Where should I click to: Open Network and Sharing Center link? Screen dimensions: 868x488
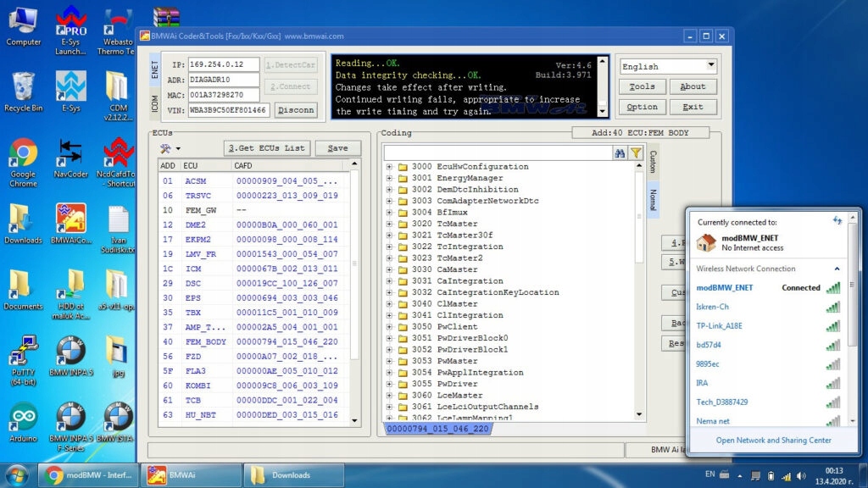[773, 440]
